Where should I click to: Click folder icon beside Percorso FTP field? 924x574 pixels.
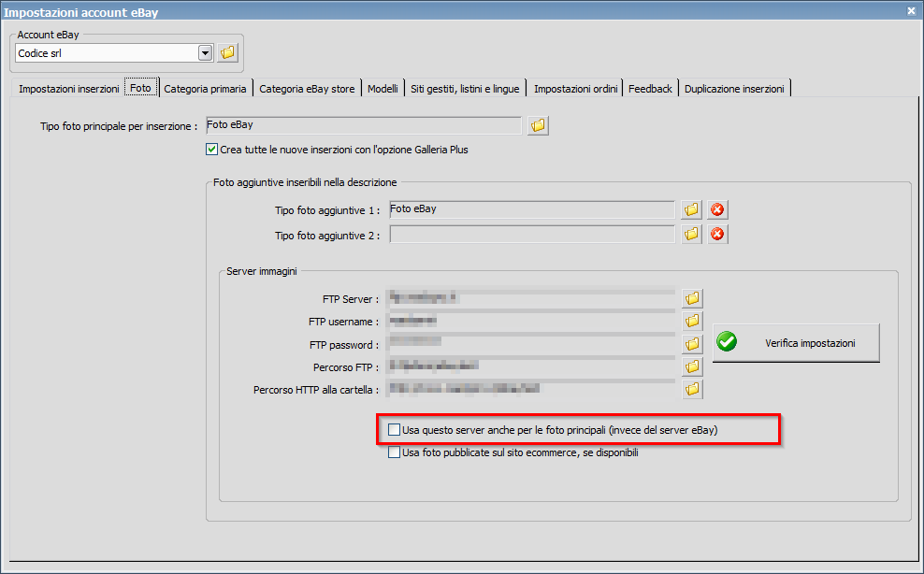(x=692, y=366)
